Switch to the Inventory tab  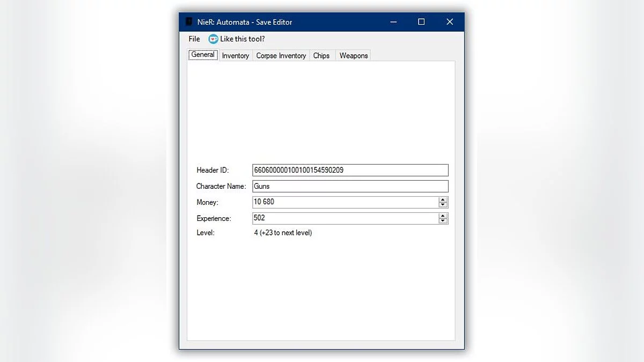coord(236,56)
